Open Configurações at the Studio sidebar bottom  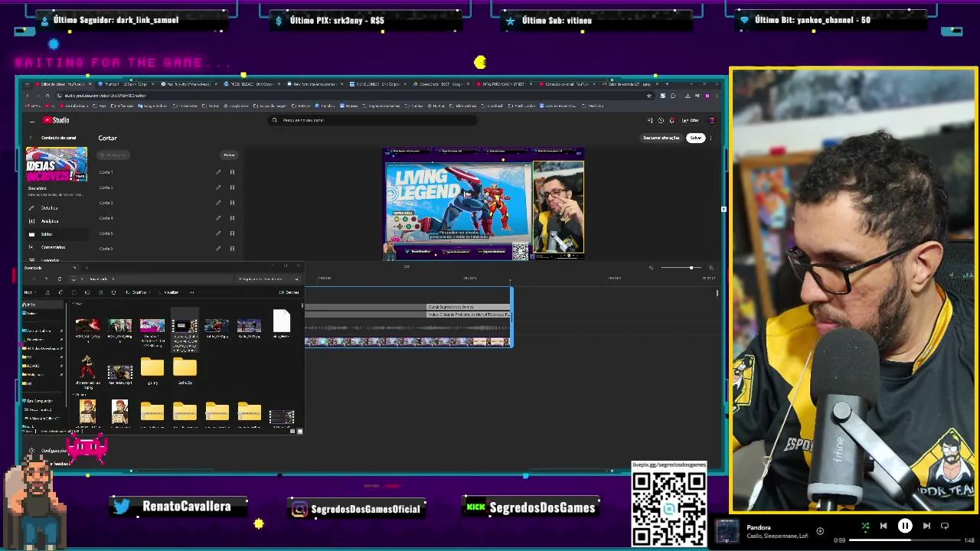(47, 451)
